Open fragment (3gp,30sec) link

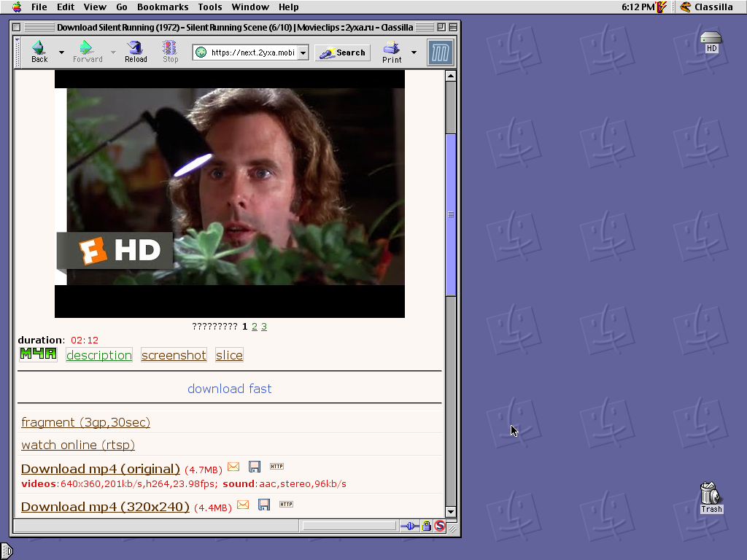(86, 422)
